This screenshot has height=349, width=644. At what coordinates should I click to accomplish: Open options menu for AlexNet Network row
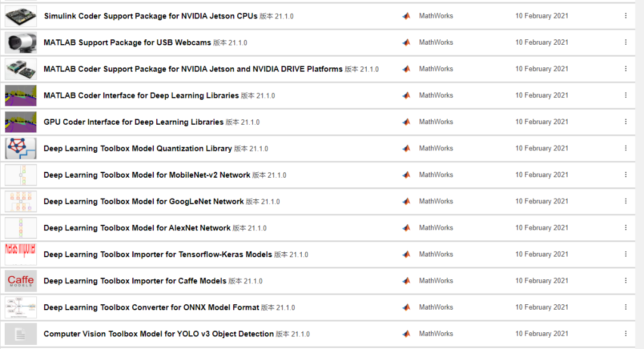(626, 228)
